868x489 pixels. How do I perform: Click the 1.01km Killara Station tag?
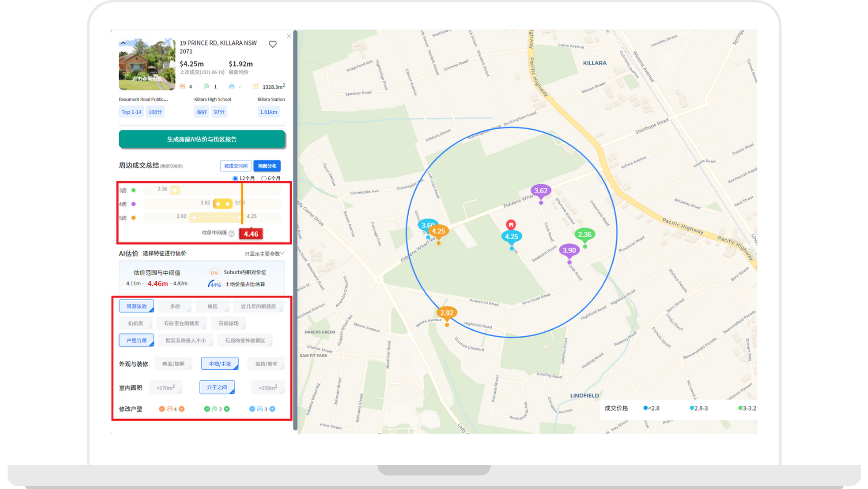tap(268, 112)
